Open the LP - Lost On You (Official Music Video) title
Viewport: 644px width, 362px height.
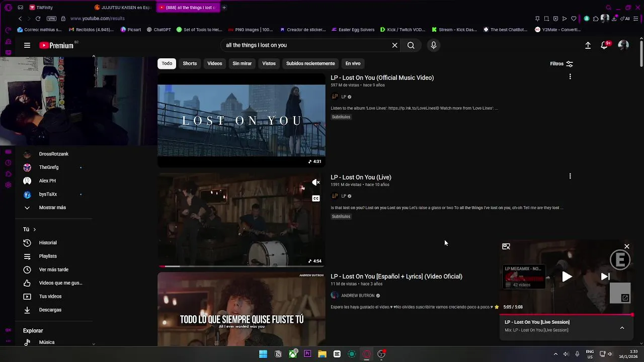[382, 78]
